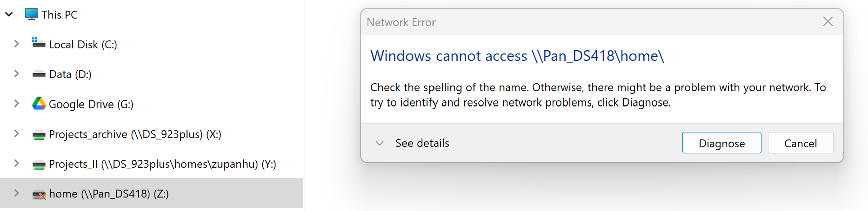Viewport: 868px width, 211px height.
Task: Click the Data (D:) drive icon
Action: pos(39,74)
